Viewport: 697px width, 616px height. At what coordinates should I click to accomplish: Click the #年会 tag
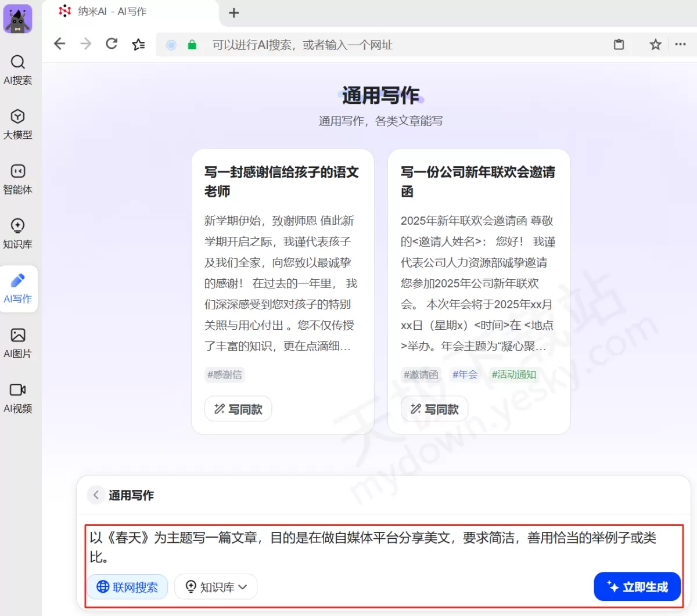(x=465, y=374)
